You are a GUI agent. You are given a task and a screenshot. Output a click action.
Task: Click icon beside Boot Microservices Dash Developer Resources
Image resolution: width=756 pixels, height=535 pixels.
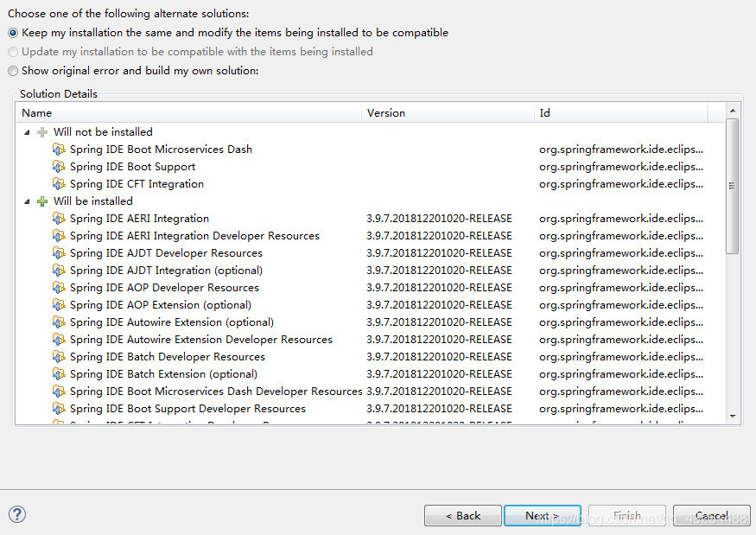click(x=59, y=392)
